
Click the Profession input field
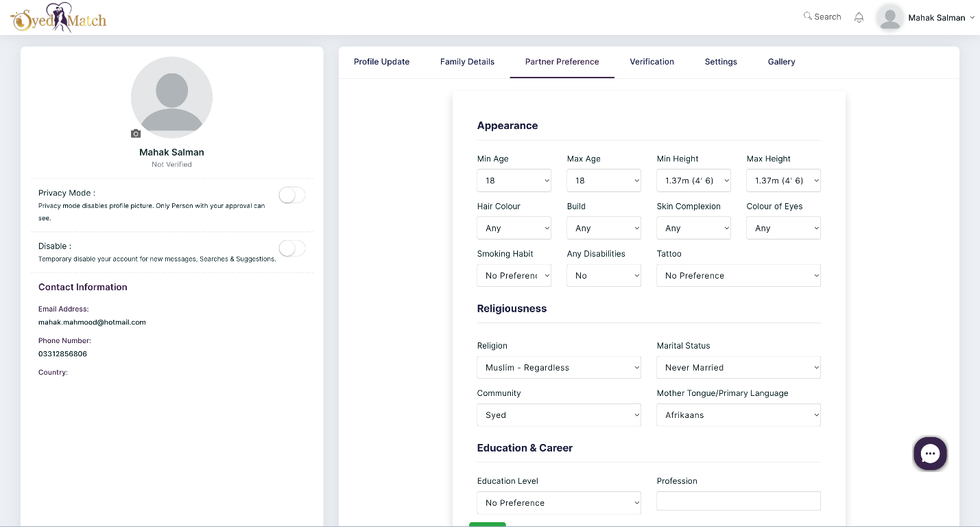point(739,501)
